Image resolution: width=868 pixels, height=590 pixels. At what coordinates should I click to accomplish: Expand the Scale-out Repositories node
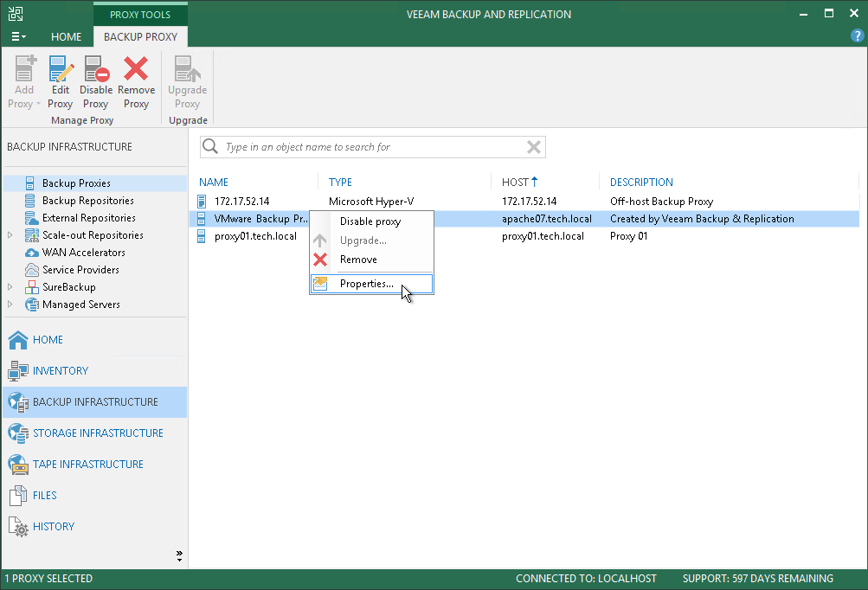(10, 235)
